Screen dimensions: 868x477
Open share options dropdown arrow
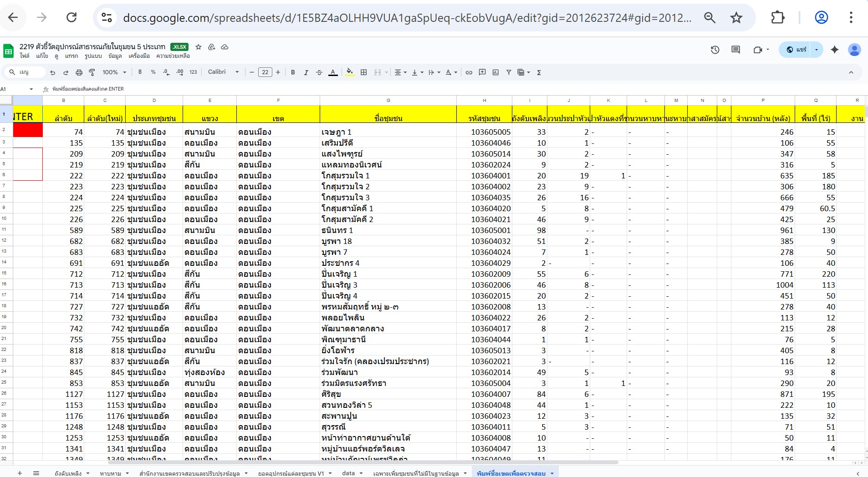[x=817, y=50]
